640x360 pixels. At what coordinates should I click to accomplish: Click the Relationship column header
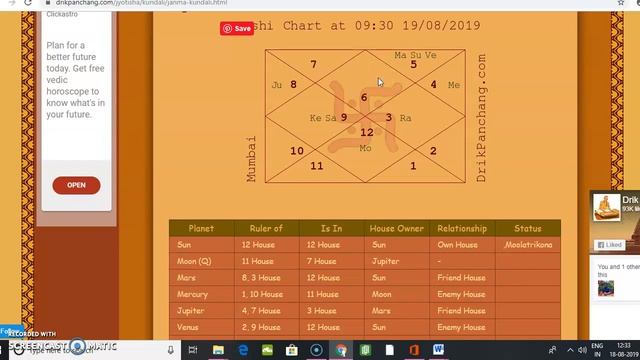click(x=462, y=229)
